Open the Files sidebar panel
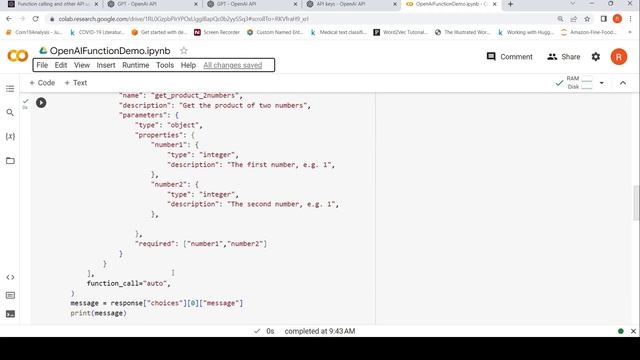Viewport: 640px width, 360px height. click(10, 160)
